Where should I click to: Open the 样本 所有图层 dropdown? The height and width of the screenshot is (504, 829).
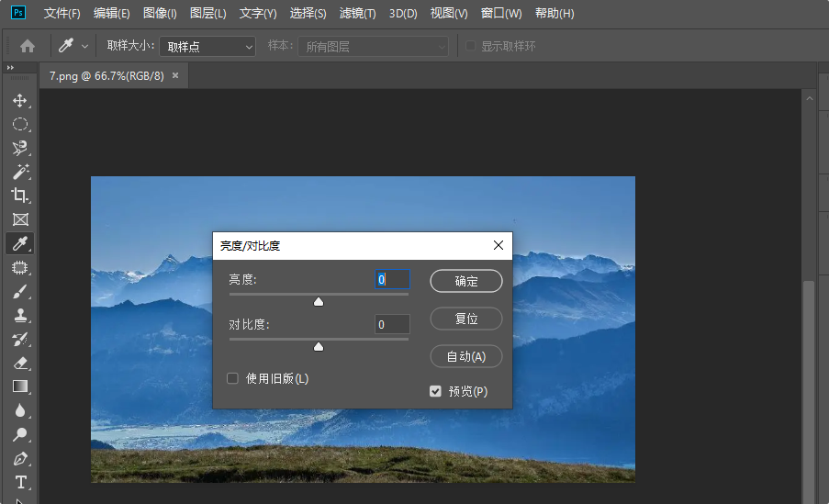tap(374, 47)
